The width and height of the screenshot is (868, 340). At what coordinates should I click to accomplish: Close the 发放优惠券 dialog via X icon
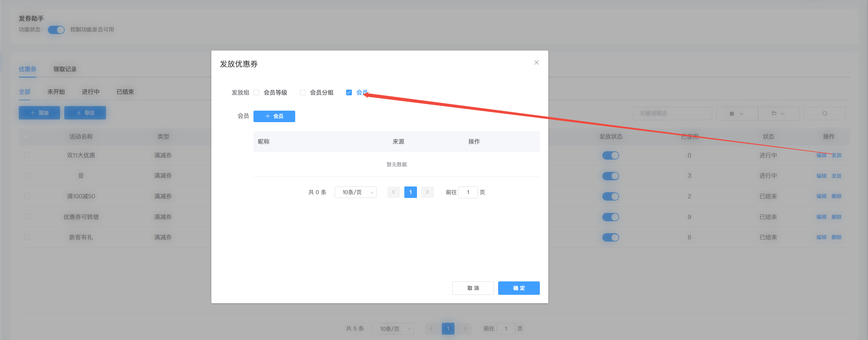(536, 63)
